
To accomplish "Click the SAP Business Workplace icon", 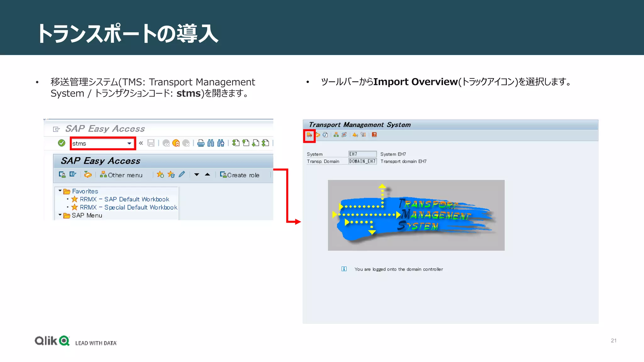I will 88,174.
